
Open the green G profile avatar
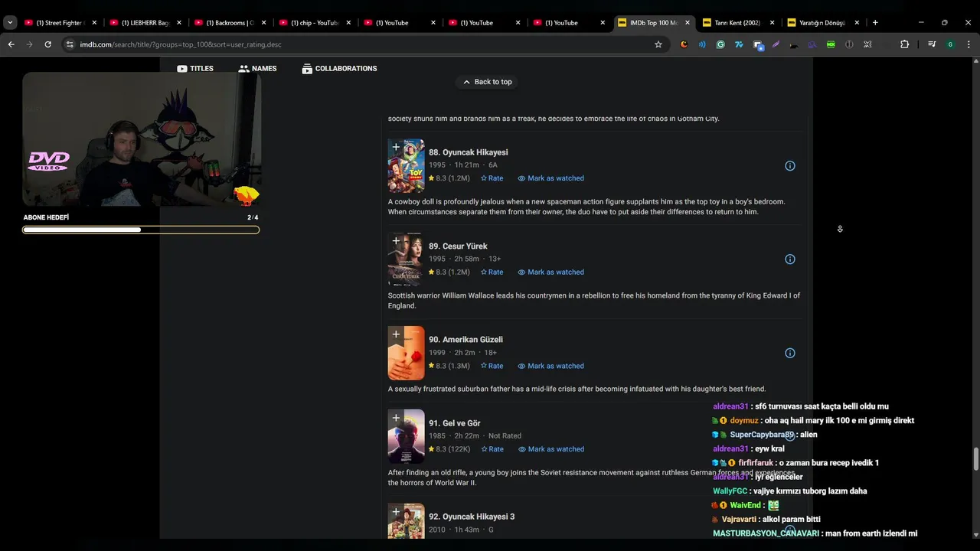click(951, 44)
